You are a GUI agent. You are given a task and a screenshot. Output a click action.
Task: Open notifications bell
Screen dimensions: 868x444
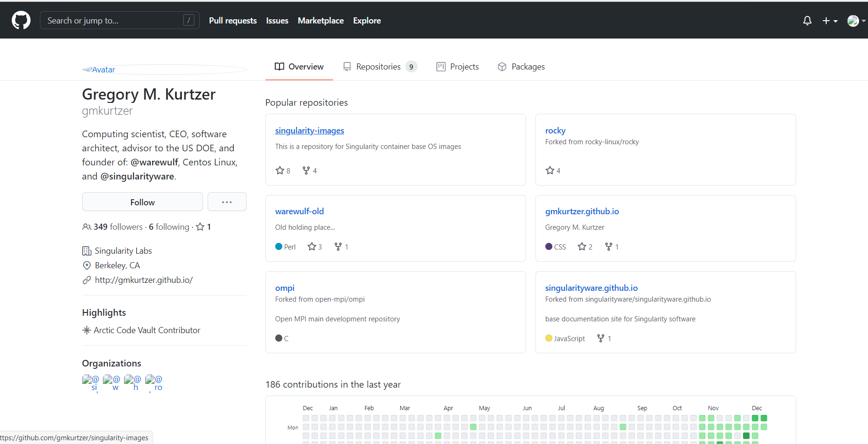807,21
